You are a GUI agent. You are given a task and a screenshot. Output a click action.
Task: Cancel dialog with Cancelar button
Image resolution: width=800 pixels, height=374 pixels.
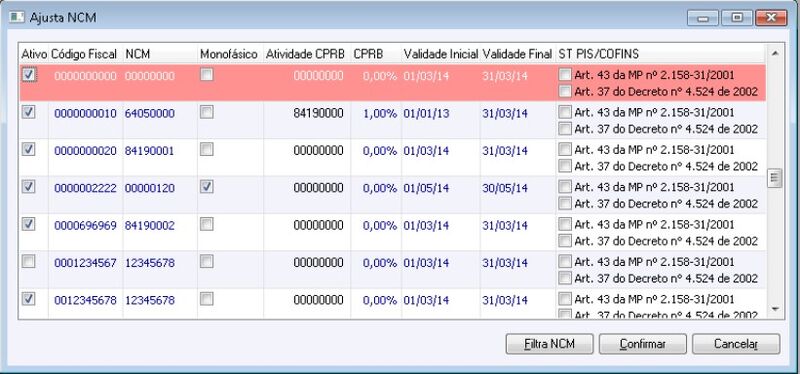[x=736, y=344]
